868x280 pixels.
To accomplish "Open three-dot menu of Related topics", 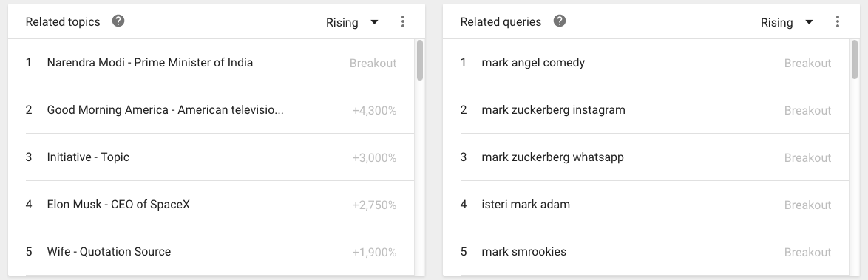I will pos(402,21).
